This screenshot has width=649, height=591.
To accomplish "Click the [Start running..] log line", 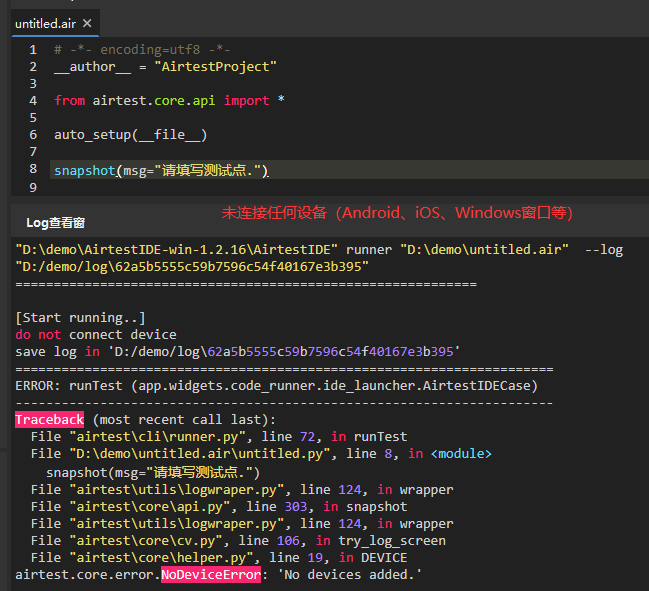I will pos(80,318).
